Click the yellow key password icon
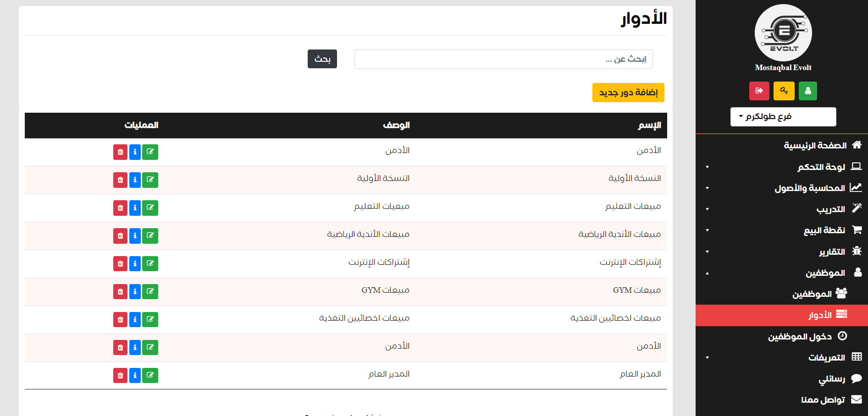Screen dimensions: 868x416 point(784,91)
